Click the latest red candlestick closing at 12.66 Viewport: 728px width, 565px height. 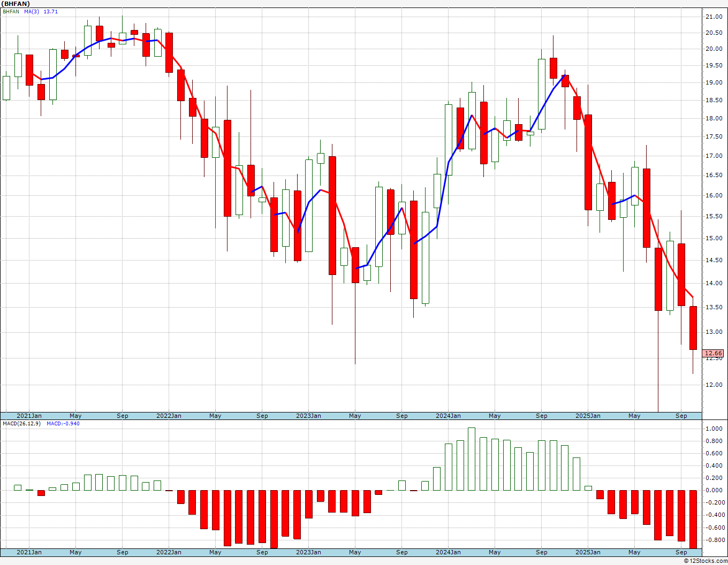coord(693,328)
